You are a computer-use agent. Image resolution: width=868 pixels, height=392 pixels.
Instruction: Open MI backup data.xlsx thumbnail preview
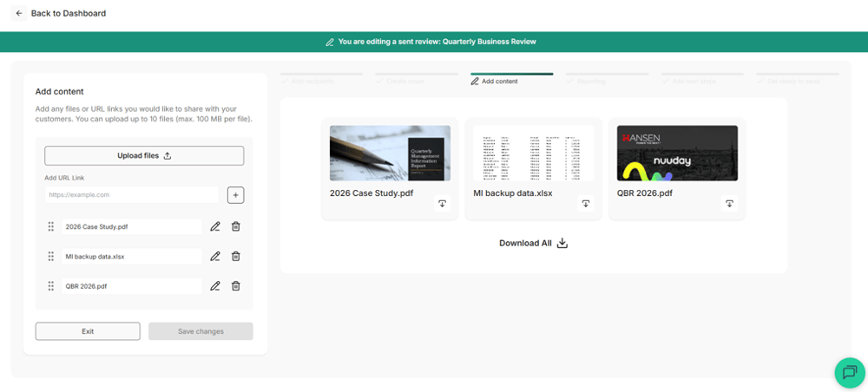click(x=534, y=154)
